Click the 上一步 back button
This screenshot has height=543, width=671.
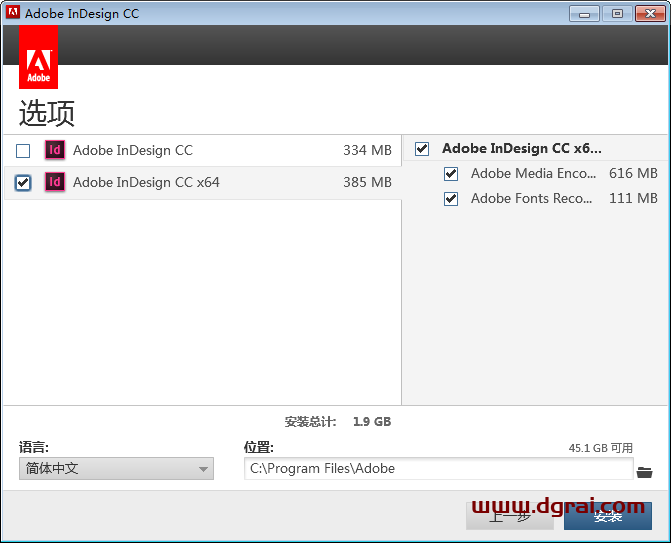[510, 516]
